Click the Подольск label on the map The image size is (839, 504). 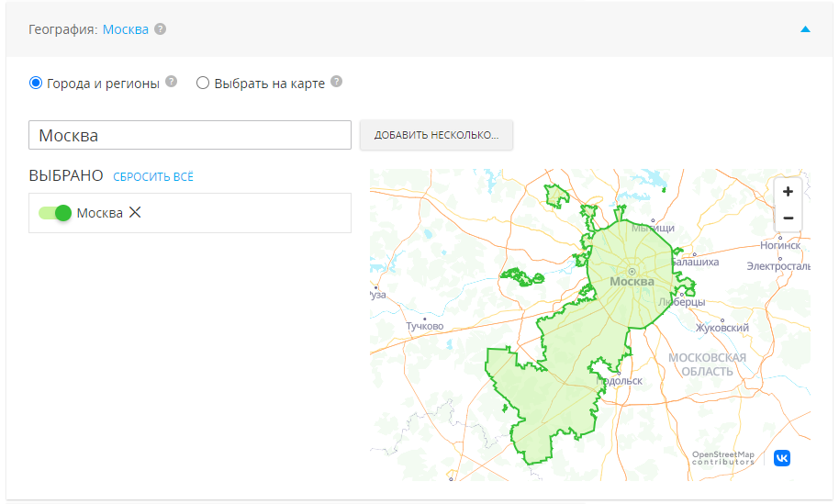(620, 380)
